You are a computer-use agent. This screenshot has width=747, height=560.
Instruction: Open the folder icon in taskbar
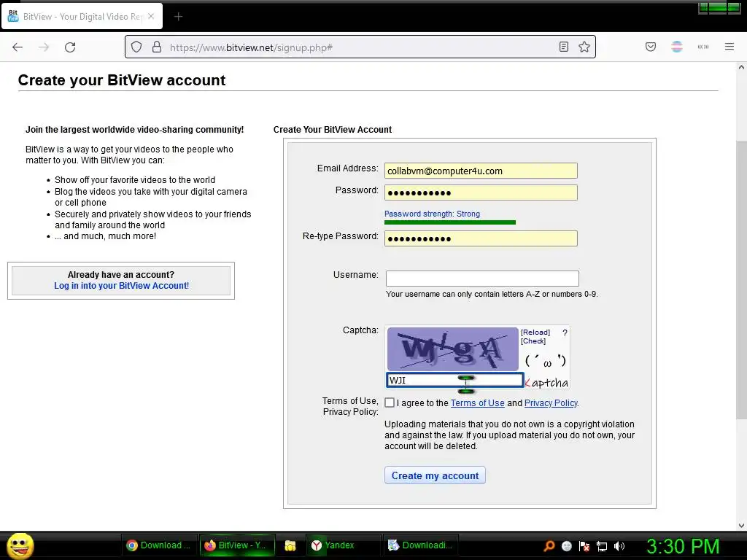290,545
